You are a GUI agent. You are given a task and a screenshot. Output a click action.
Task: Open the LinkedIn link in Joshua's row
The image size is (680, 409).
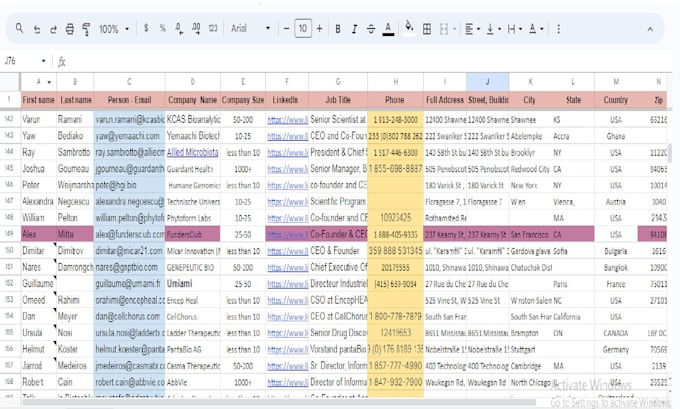tap(288, 169)
